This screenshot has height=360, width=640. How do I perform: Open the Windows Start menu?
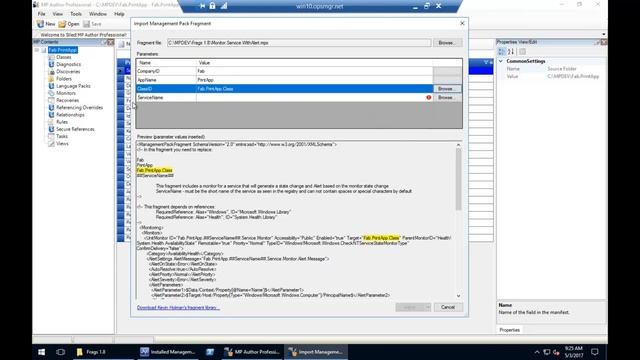pyautogui.click(x=41, y=352)
